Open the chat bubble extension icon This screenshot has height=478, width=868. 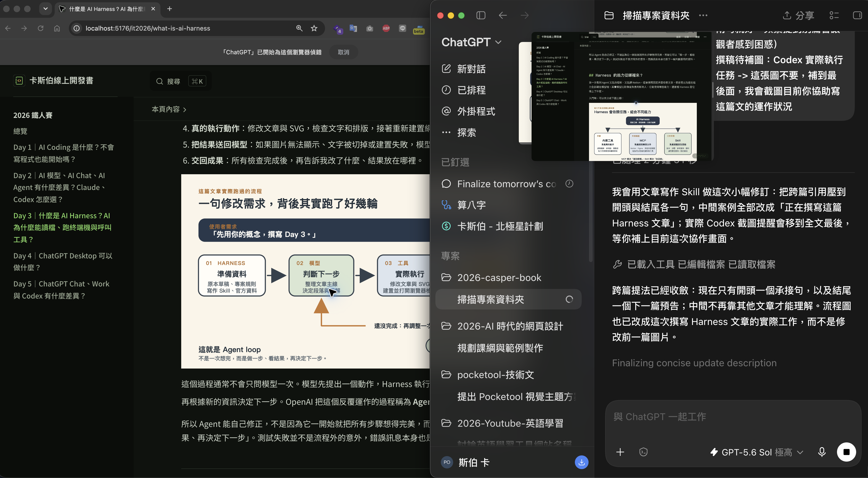point(402,28)
